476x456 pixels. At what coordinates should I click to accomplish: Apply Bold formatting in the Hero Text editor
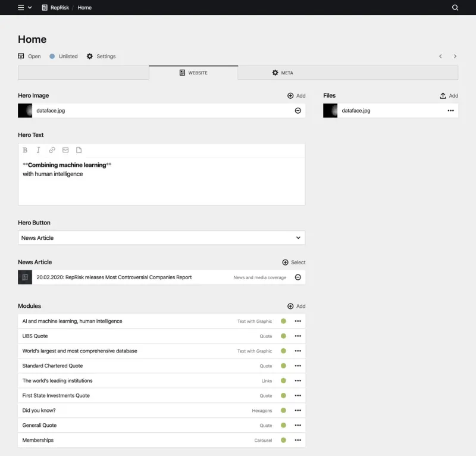(25, 150)
